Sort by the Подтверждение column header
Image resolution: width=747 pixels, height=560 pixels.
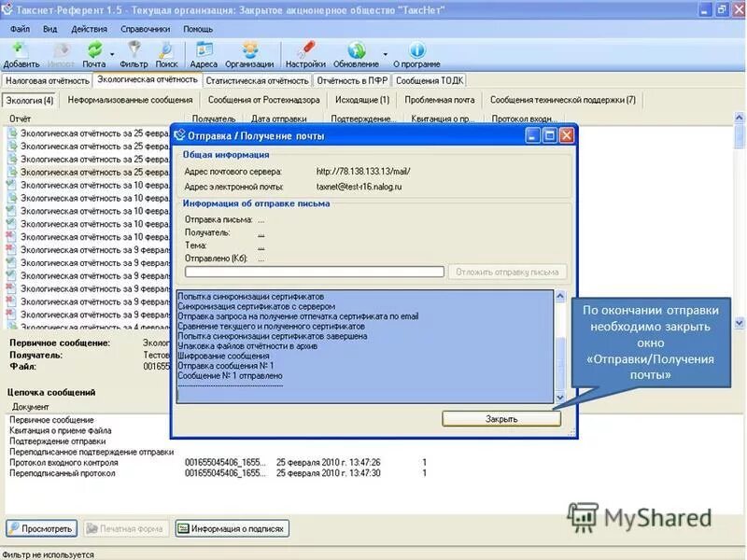(x=363, y=119)
